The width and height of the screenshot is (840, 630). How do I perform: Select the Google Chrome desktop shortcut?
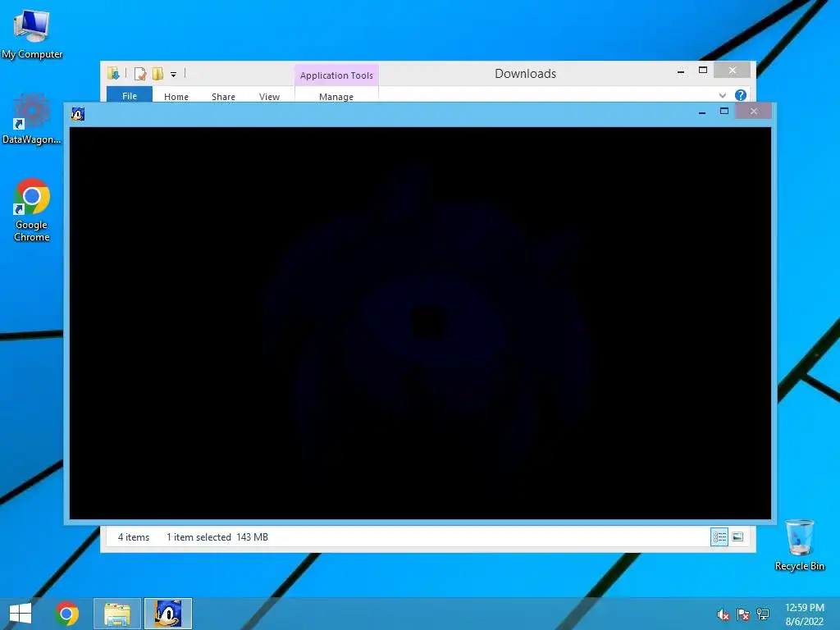[32, 210]
